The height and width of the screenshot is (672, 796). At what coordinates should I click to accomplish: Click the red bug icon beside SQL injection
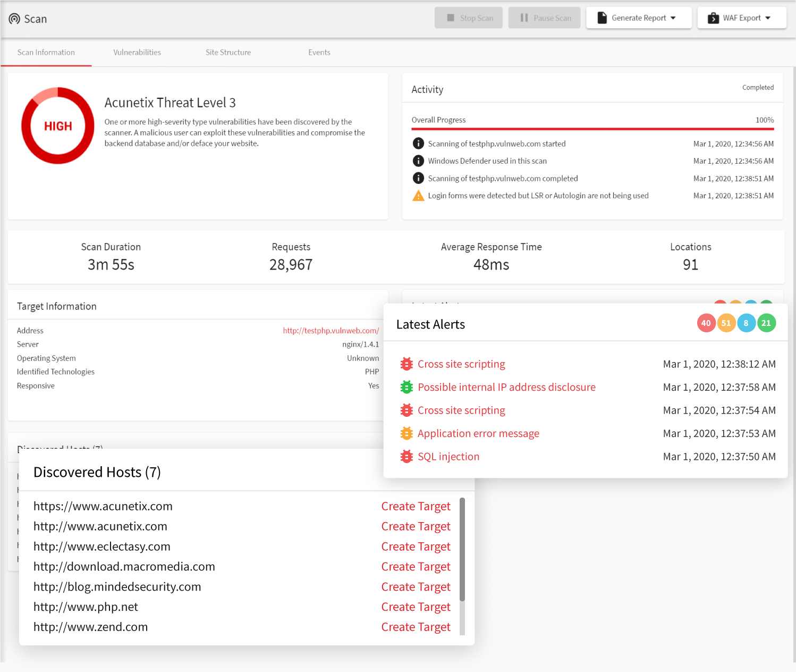click(x=407, y=456)
